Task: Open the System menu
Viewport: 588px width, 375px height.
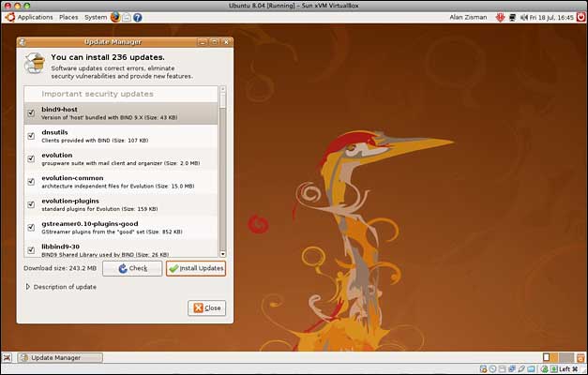Action: point(96,17)
